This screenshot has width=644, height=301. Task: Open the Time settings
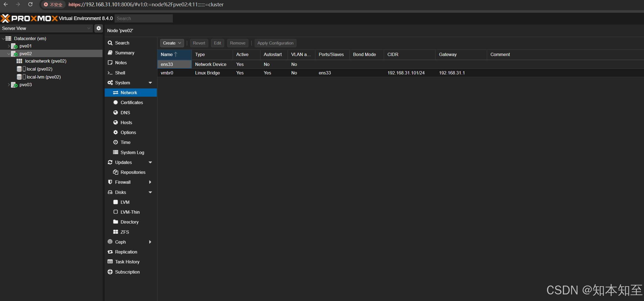(125, 142)
